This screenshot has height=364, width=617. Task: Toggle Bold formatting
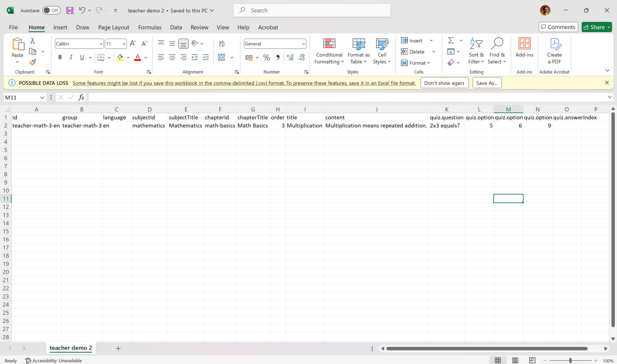pos(60,57)
